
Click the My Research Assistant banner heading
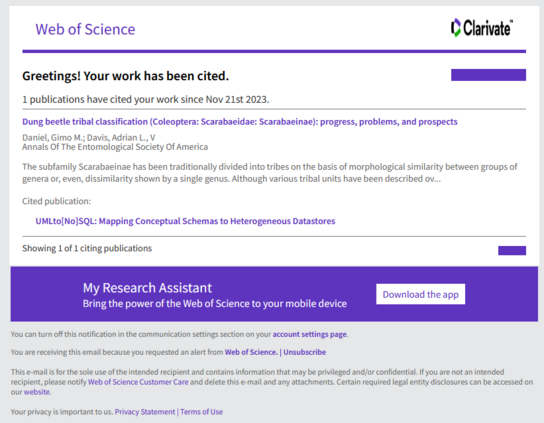[x=147, y=288]
